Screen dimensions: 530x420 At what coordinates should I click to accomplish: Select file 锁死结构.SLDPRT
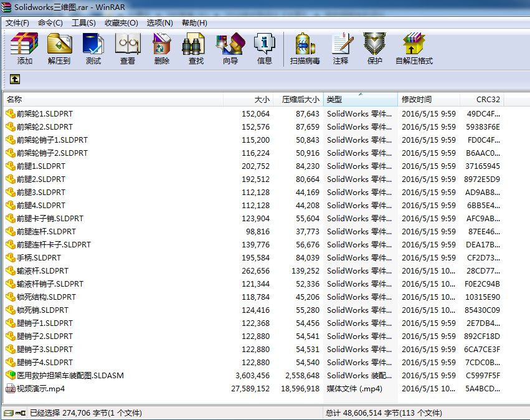[x=46, y=297]
